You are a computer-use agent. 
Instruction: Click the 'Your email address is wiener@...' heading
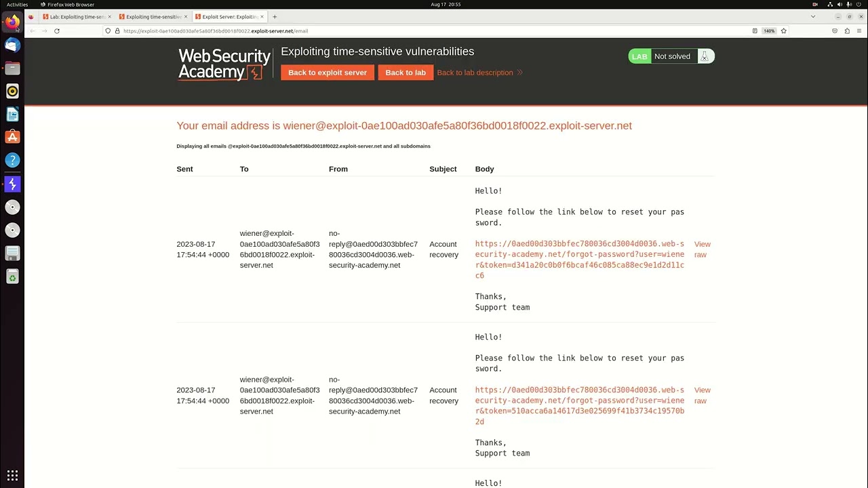(404, 125)
